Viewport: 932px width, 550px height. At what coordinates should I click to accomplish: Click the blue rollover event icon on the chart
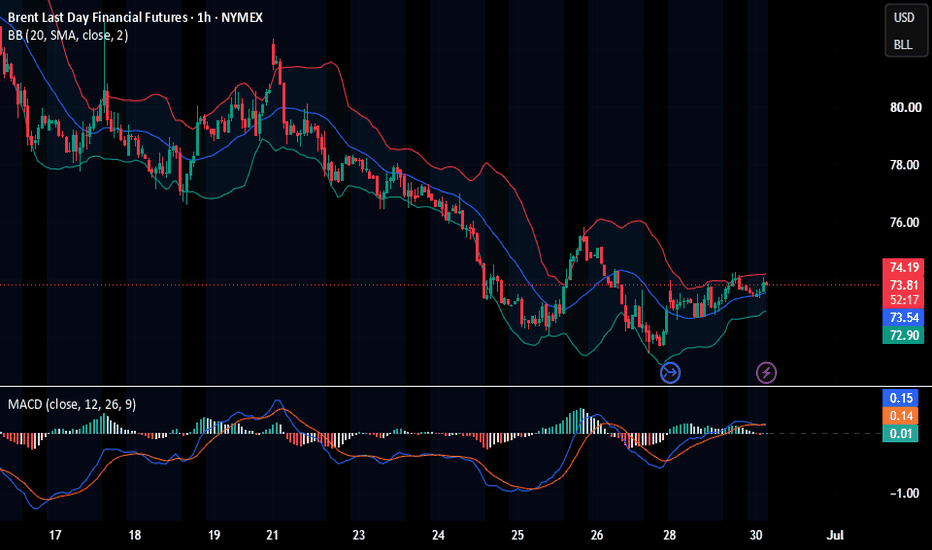point(670,373)
